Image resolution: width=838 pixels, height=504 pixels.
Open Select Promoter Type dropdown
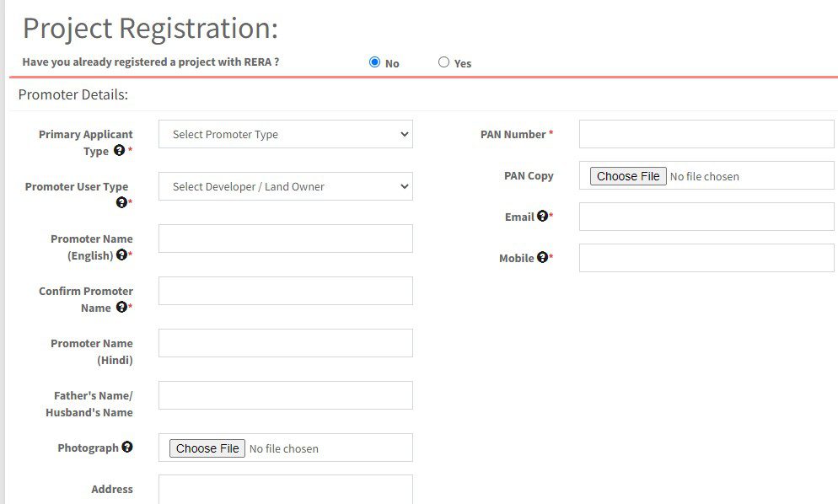[x=286, y=134]
